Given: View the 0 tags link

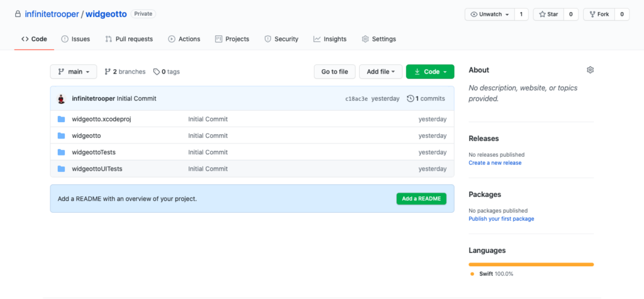Looking at the screenshot, I should tap(166, 72).
